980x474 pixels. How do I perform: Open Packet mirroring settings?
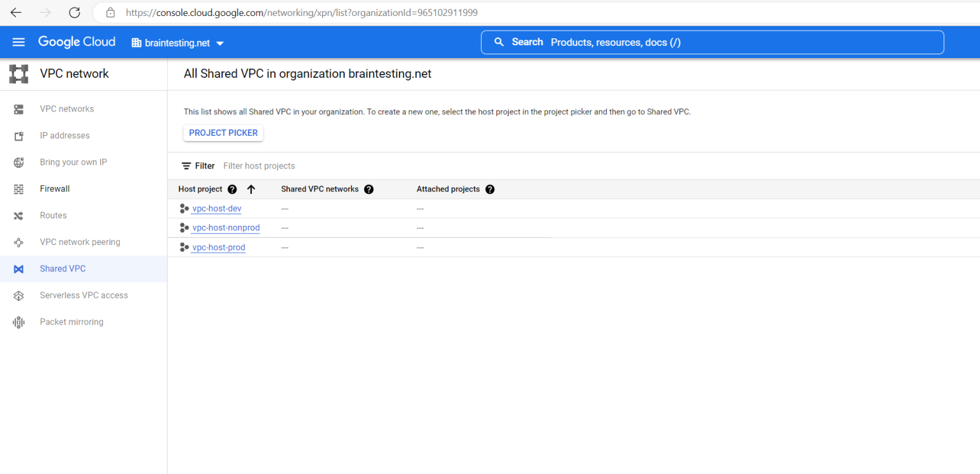(71, 322)
